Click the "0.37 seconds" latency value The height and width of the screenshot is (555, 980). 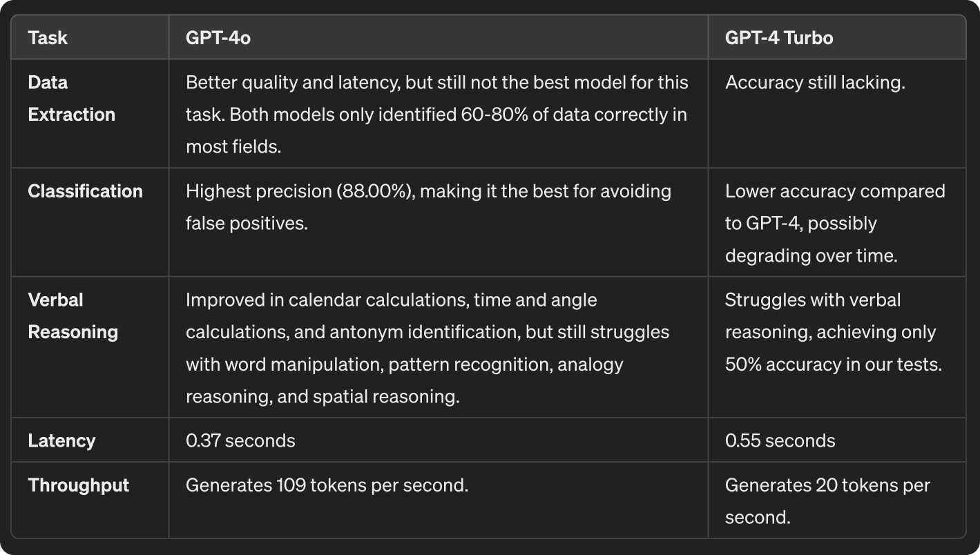[x=240, y=440]
